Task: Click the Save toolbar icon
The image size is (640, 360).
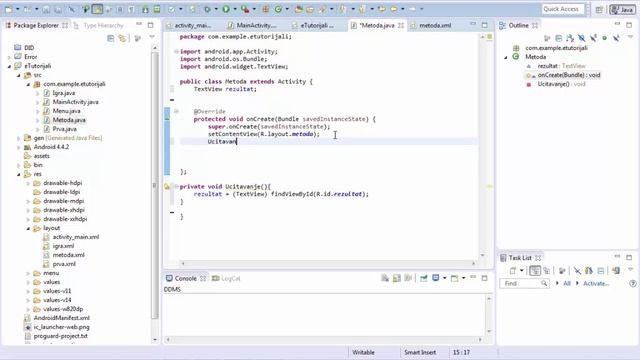Action: click(x=46, y=9)
